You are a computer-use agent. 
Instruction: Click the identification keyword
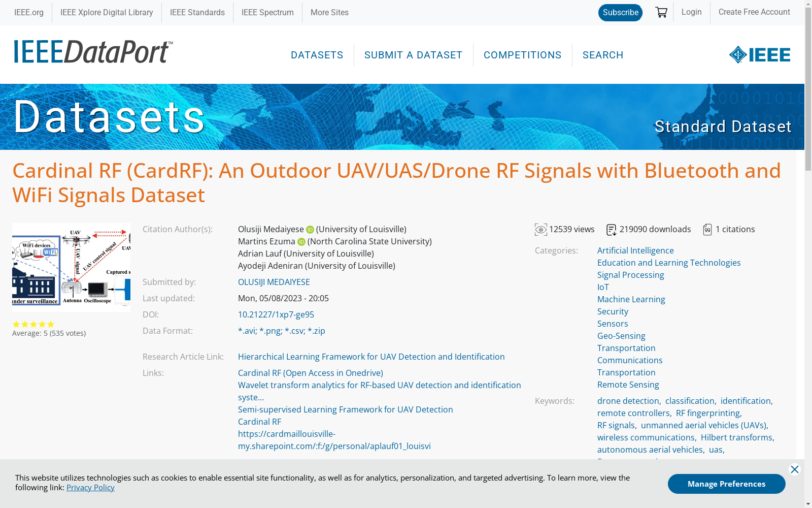746,401
